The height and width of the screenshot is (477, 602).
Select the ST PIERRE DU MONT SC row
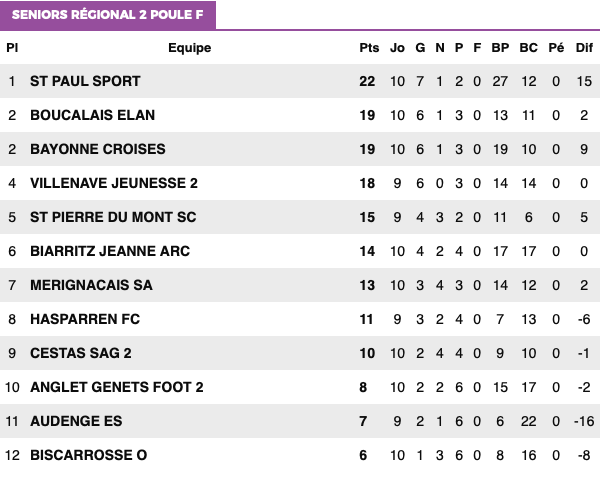pos(300,217)
